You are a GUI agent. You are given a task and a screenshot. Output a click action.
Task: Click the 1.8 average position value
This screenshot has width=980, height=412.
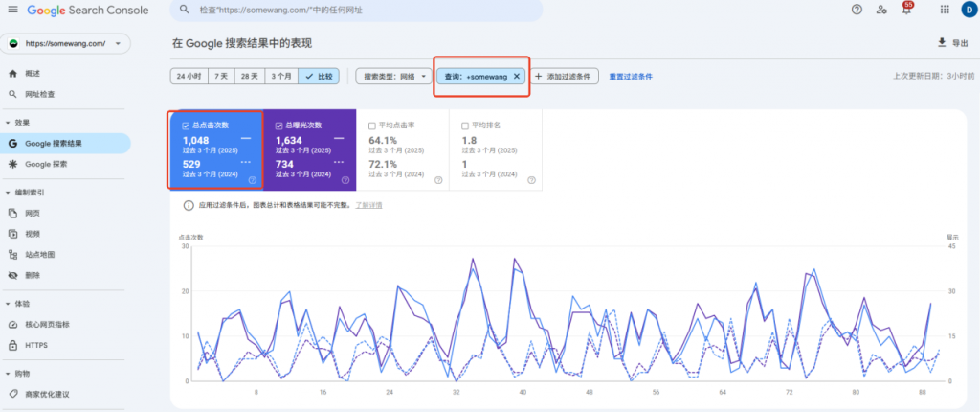[x=468, y=140]
